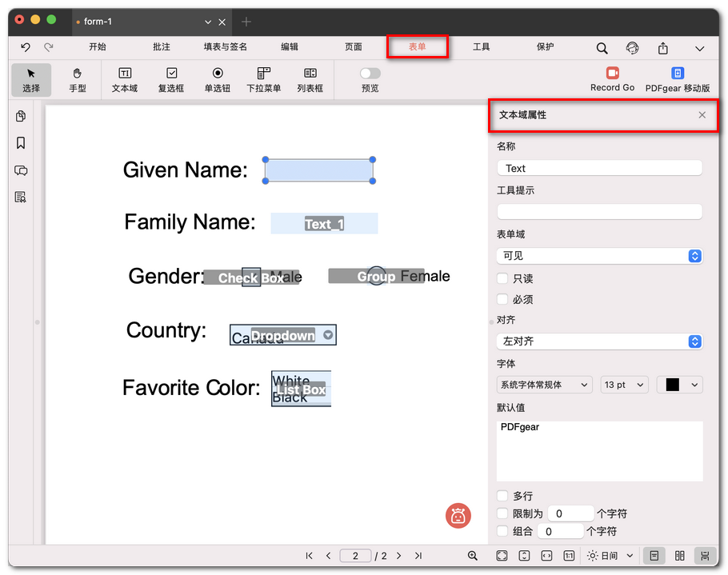Click the PDFgear 移动版 button
Screen dimensions: 728x575
pyautogui.click(x=678, y=80)
